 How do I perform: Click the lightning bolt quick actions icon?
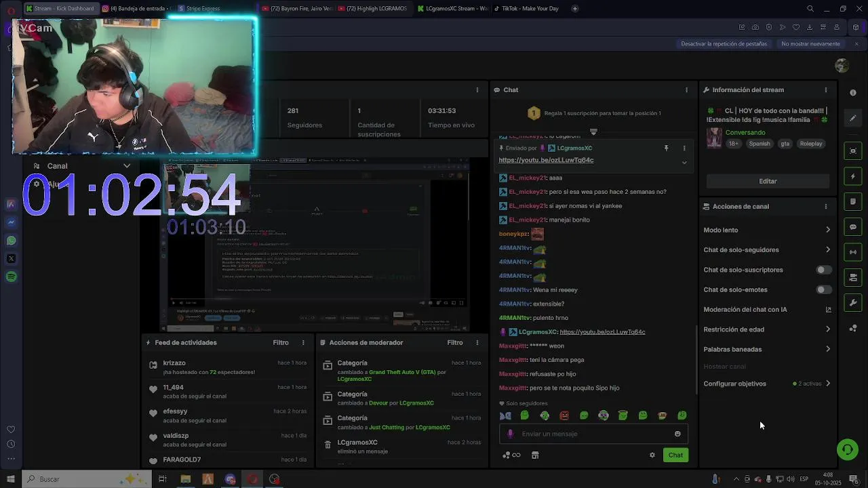853,176
